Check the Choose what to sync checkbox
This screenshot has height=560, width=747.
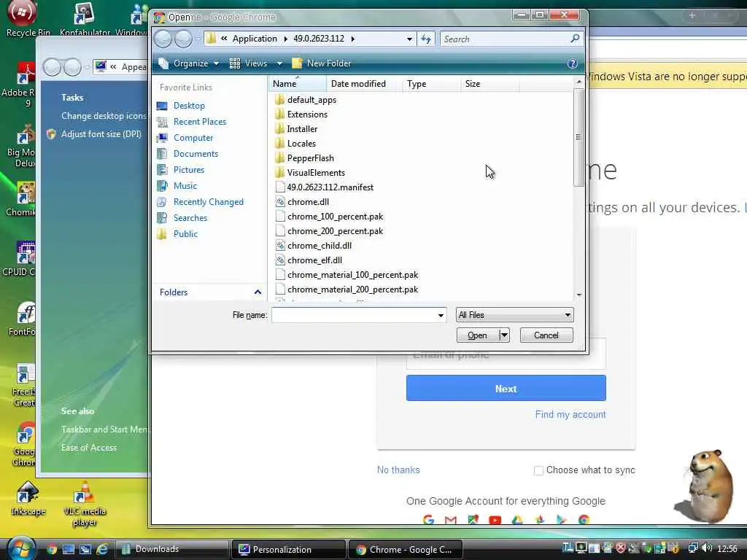coord(538,470)
